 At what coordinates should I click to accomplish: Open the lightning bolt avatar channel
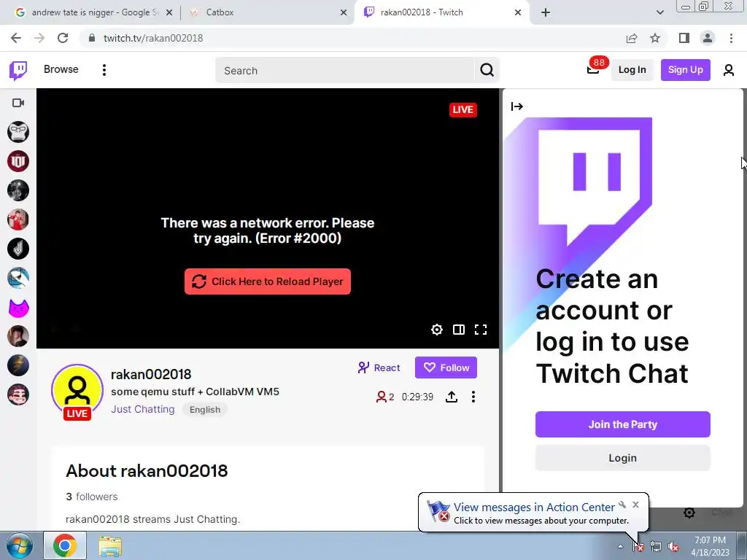point(18,366)
